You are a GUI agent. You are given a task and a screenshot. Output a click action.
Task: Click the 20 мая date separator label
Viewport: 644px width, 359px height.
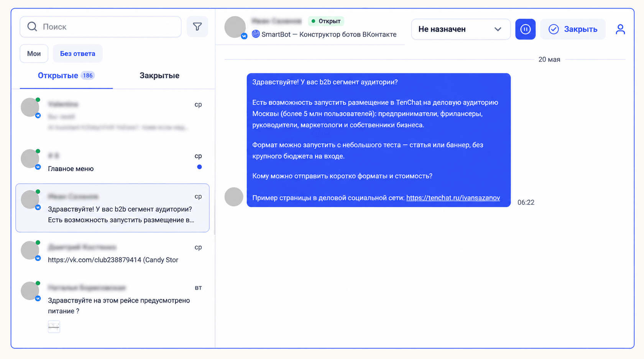pos(549,59)
